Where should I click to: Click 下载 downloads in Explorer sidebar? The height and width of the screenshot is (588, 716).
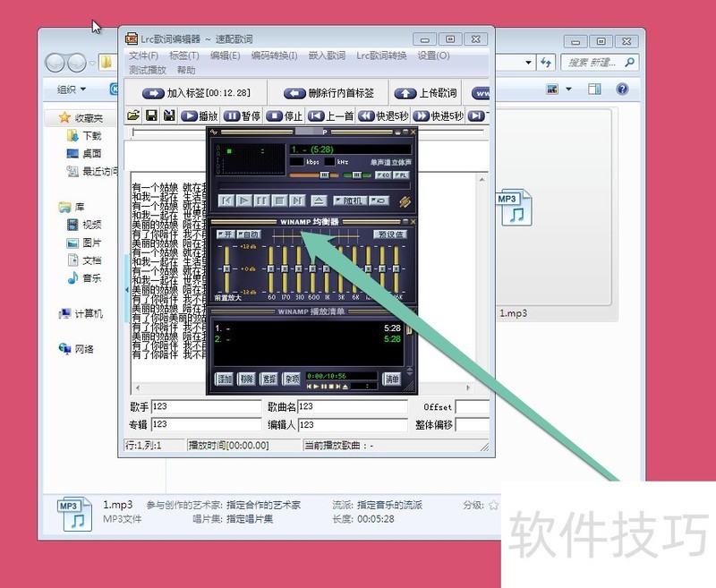[x=84, y=135]
